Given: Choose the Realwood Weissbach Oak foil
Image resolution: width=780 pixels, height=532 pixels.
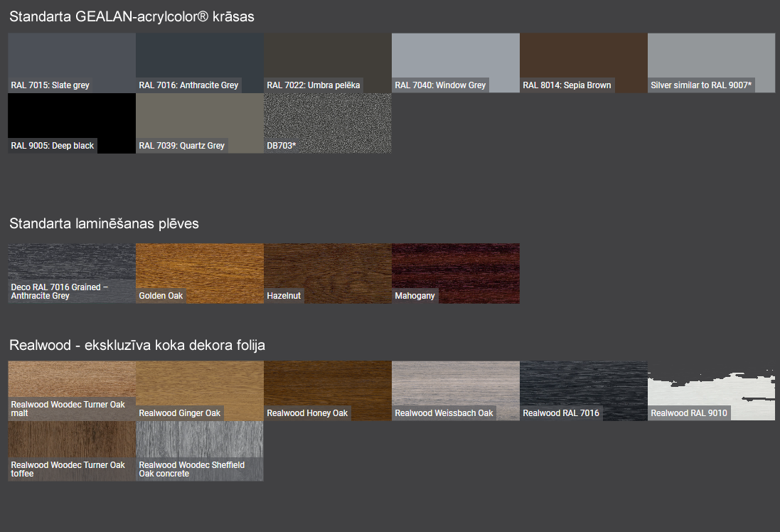Looking at the screenshot, I should pyautogui.click(x=456, y=390).
